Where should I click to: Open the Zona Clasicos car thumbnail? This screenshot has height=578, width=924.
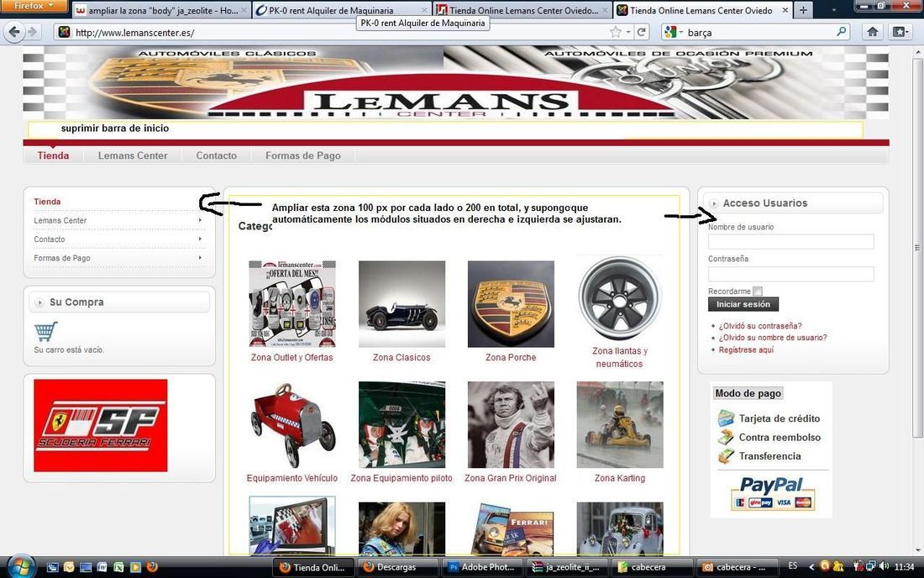click(402, 304)
